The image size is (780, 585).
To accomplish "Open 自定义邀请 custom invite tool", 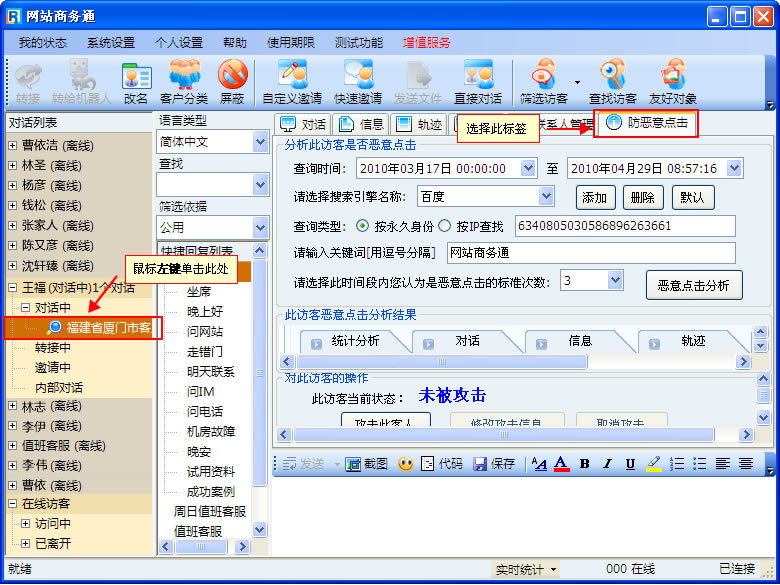I will pos(292,82).
